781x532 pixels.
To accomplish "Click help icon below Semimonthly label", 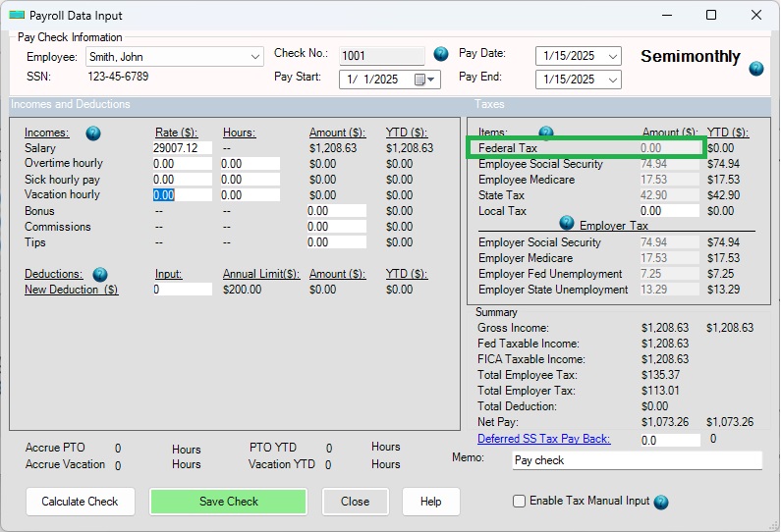I will pyautogui.click(x=755, y=69).
